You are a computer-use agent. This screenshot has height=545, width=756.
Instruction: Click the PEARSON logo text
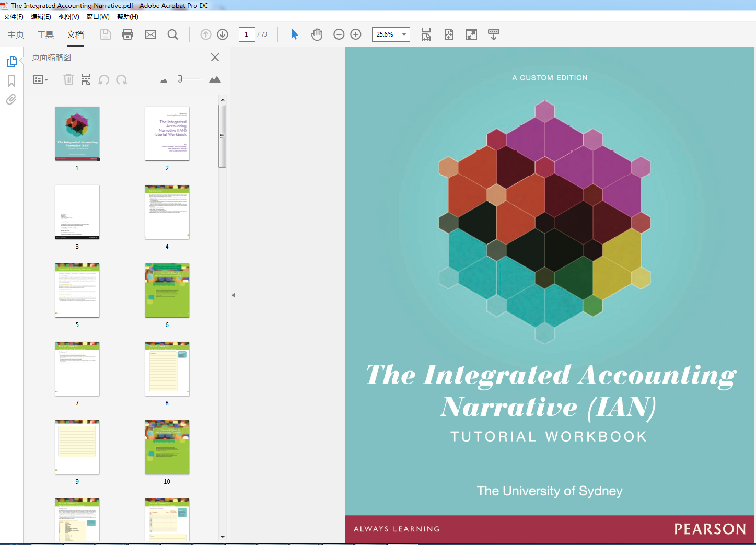click(710, 529)
